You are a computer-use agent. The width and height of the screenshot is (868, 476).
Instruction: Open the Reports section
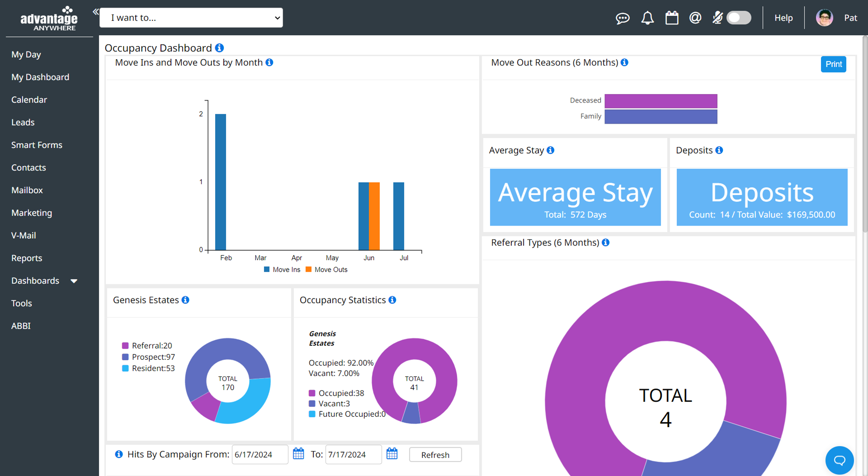pos(26,258)
